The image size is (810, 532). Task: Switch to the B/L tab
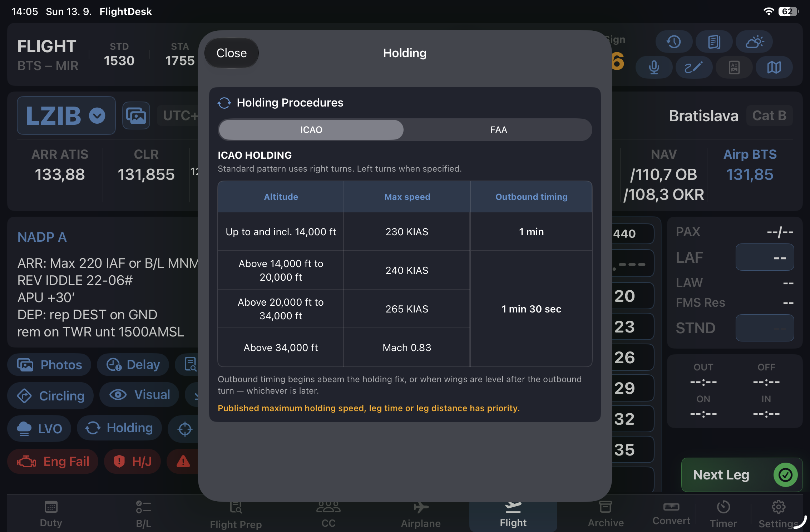pos(143,514)
